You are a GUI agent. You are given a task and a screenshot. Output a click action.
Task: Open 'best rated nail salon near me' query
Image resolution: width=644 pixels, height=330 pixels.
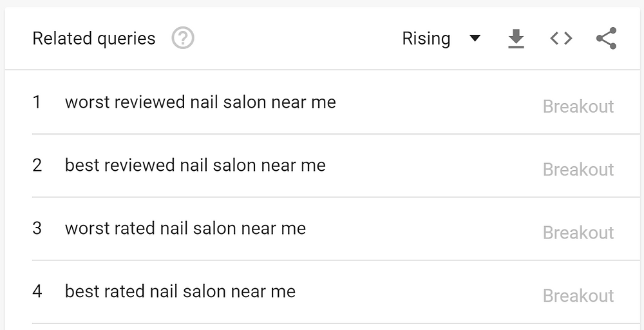point(180,291)
